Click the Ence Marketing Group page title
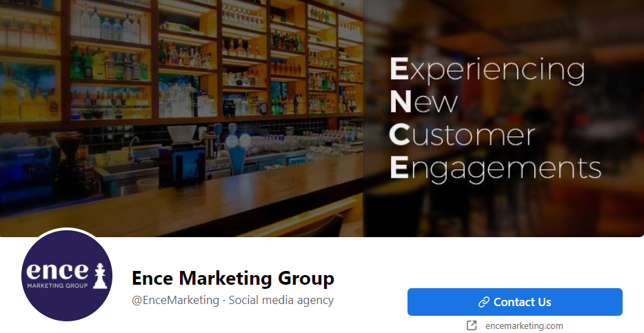Viewport: 644px width, 333px height. (233, 278)
